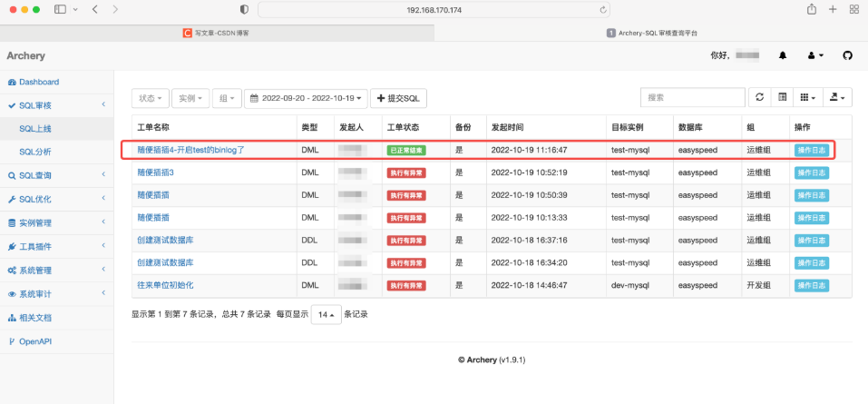Click the privacy shield icon

pyautogui.click(x=244, y=10)
